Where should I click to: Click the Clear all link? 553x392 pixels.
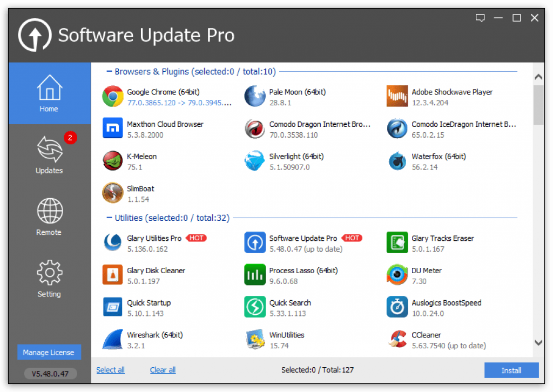[163, 370]
